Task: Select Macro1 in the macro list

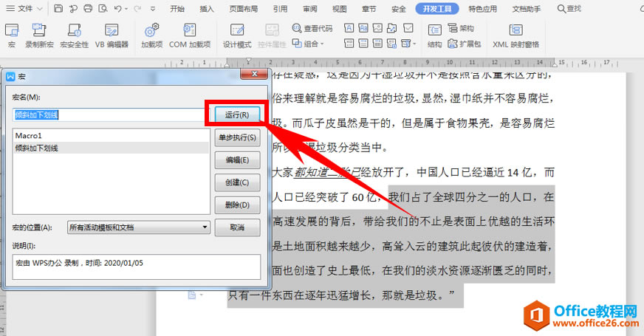Action: pos(112,136)
